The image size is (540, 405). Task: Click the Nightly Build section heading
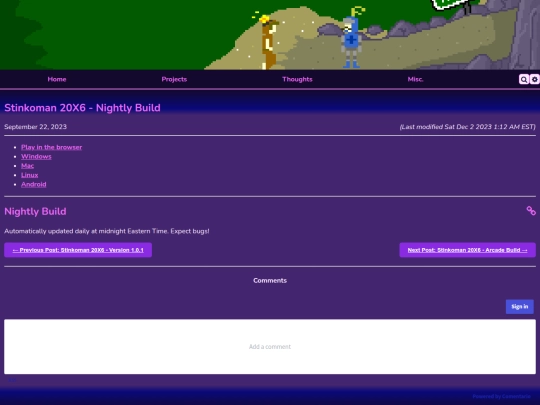pos(35,211)
